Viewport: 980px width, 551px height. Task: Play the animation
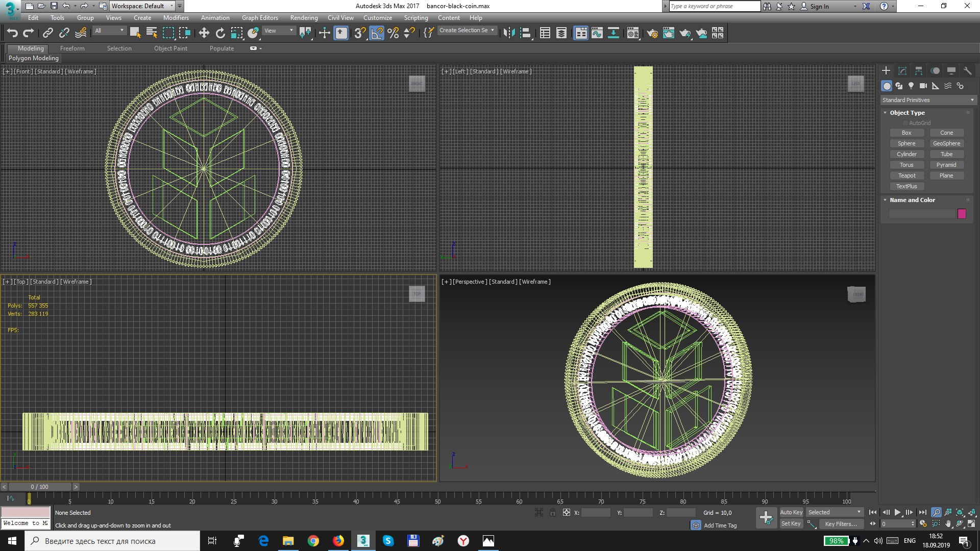click(x=897, y=512)
